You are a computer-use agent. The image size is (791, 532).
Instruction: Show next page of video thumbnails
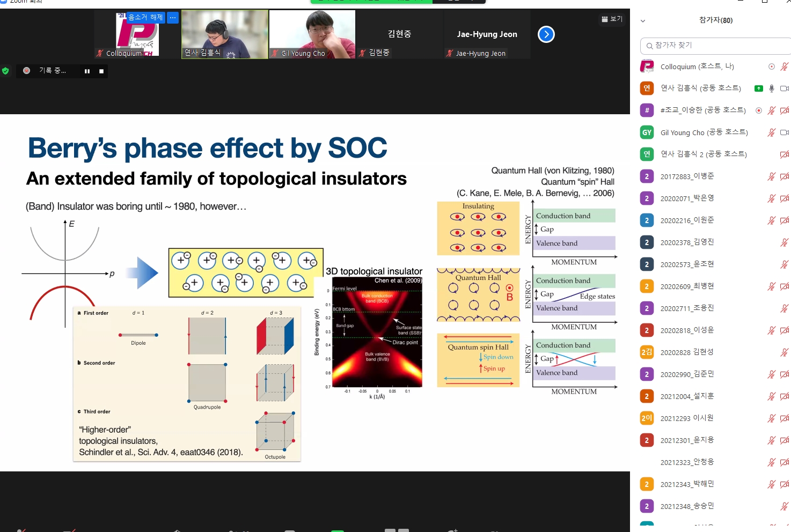pyautogui.click(x=546, y=34)
